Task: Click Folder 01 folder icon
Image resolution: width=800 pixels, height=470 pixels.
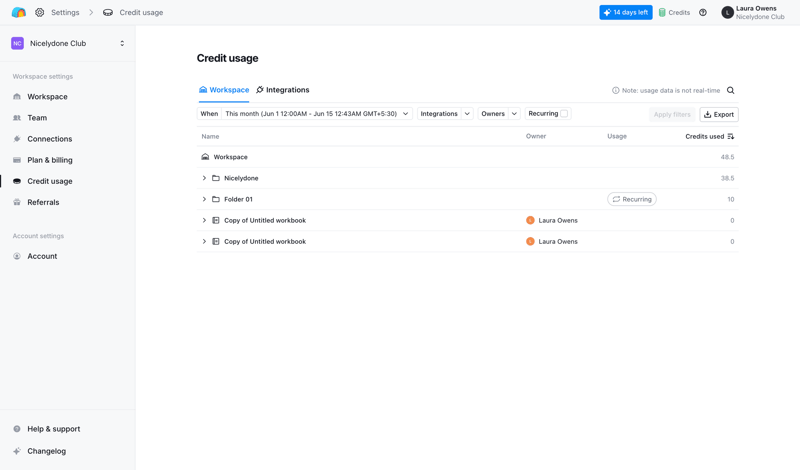Action: coord(216,199)
